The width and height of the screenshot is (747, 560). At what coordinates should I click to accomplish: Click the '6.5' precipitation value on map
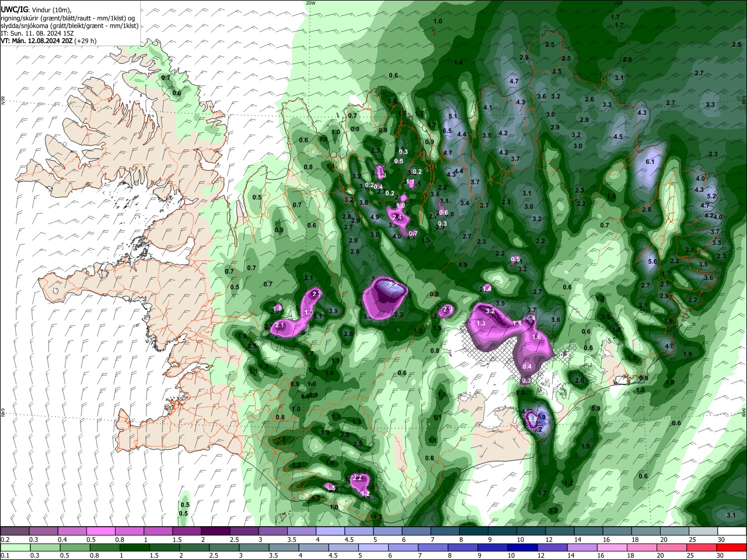448,131
